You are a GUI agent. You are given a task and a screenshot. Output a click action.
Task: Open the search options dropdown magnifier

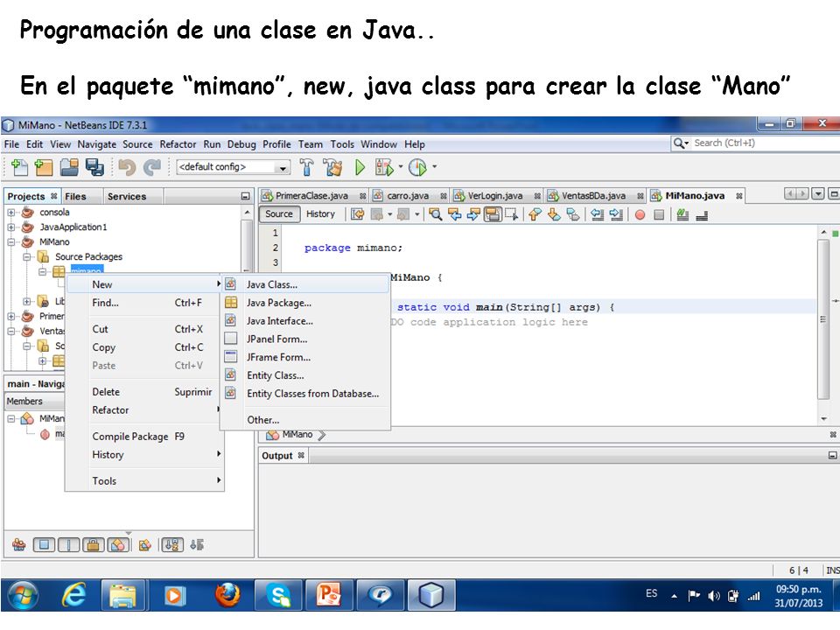point(681,143)
